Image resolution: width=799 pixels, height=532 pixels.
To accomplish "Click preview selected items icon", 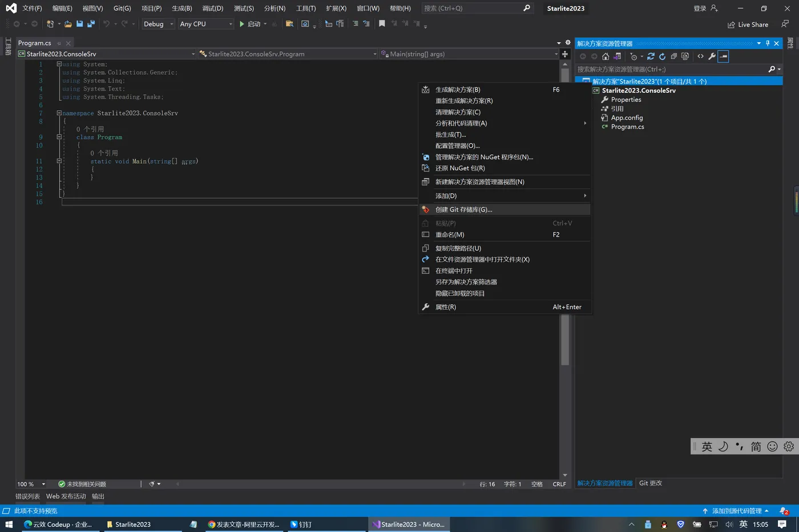I will pos(723,56).
